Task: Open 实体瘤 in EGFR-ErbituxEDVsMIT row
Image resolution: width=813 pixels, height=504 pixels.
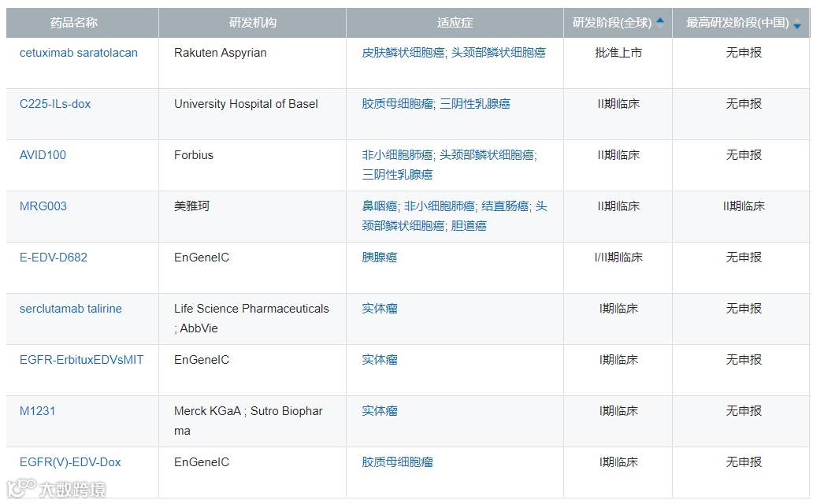Action: 380,360
